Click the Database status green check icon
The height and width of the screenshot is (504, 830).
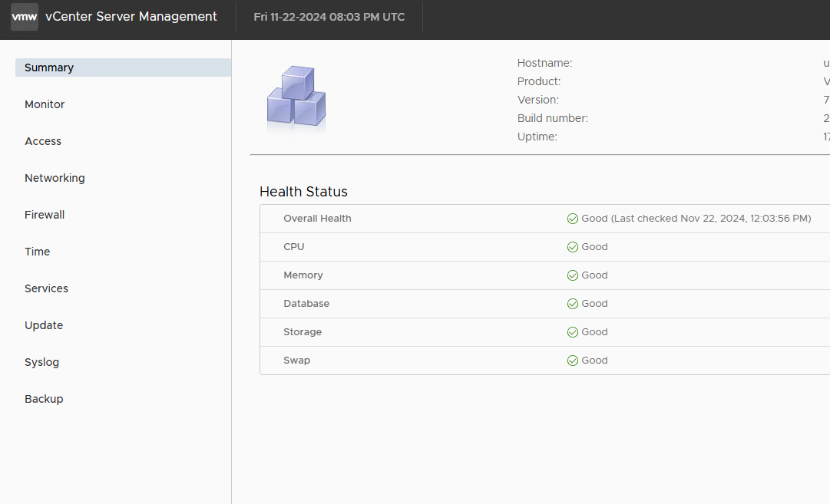(572, 304)
